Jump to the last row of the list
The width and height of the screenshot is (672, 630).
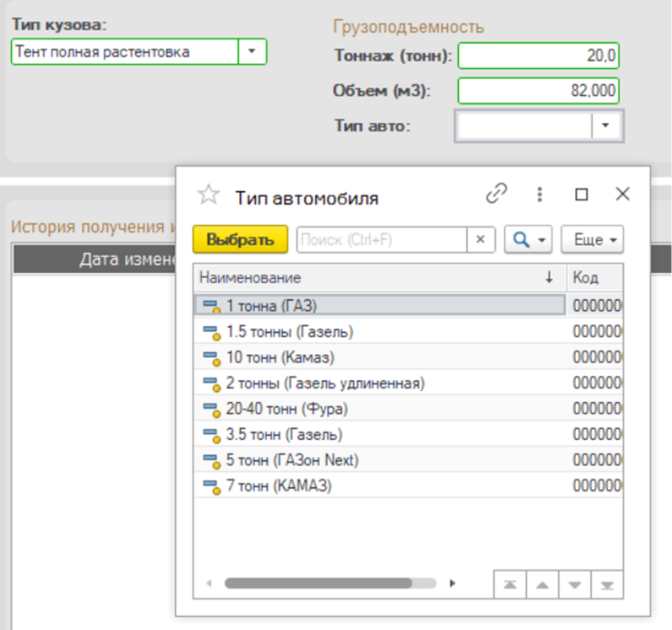(x=607, y=584)
